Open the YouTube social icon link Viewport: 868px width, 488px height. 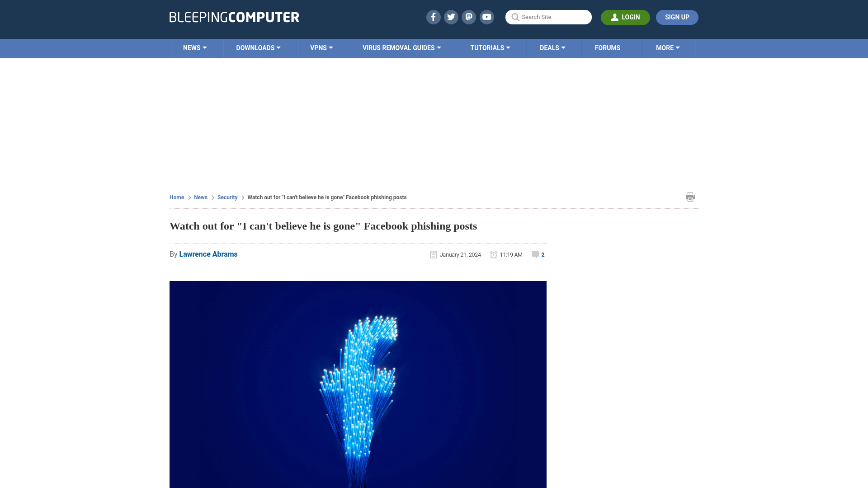487,17
